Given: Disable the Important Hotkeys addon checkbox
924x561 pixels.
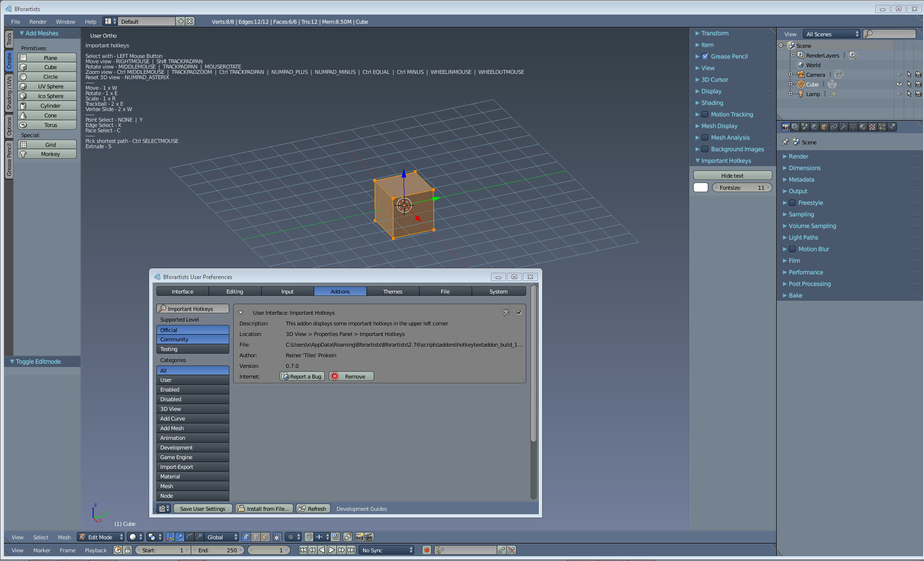Looking at the screenshot, I should point(519,313).
